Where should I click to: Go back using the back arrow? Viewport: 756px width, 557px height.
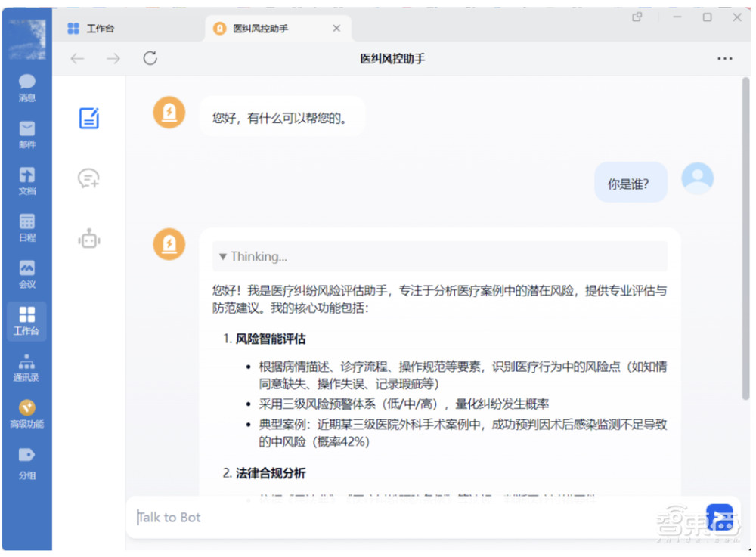tap(76, 58)
